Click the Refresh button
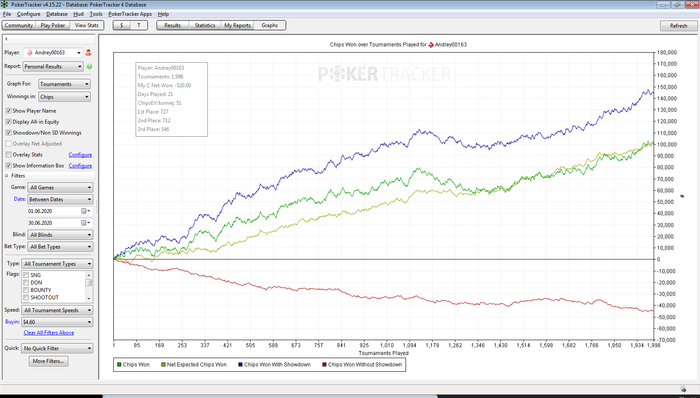 pyautogui.click(x=679, y=26)
